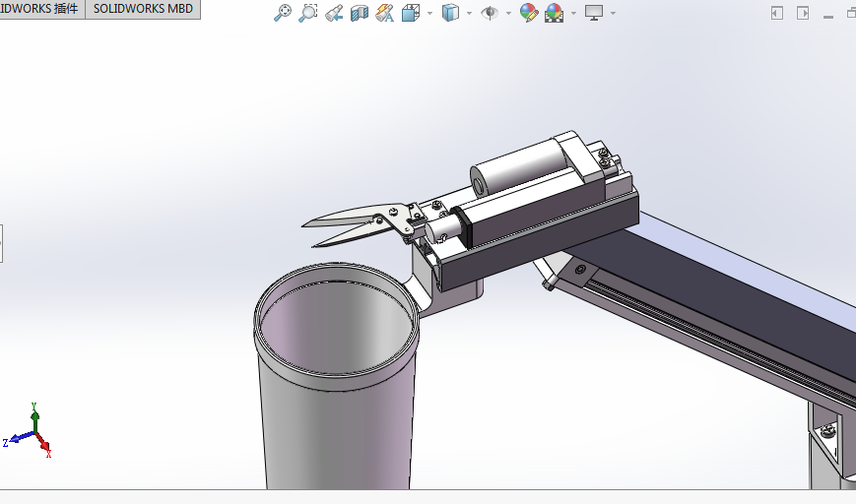Click the View Settings monitor icon
856x504 pixels.
coord(594,13)
